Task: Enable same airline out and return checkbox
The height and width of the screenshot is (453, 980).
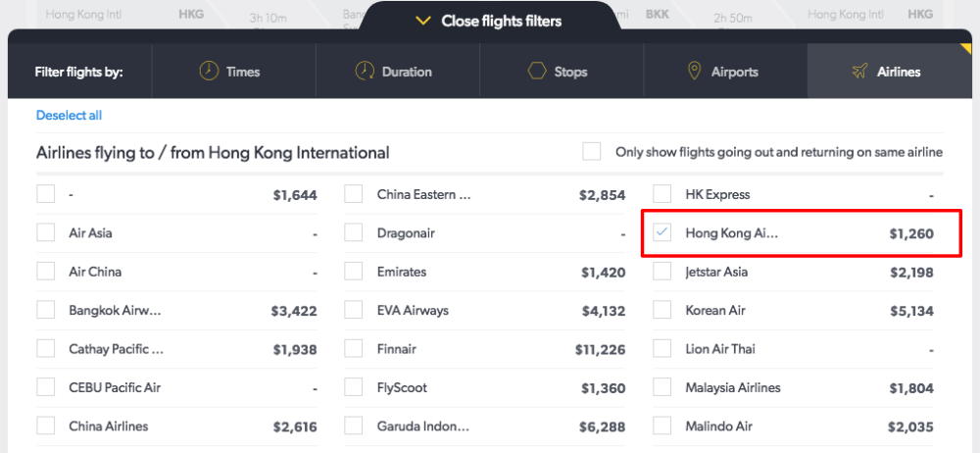Action: coord(591,152)
